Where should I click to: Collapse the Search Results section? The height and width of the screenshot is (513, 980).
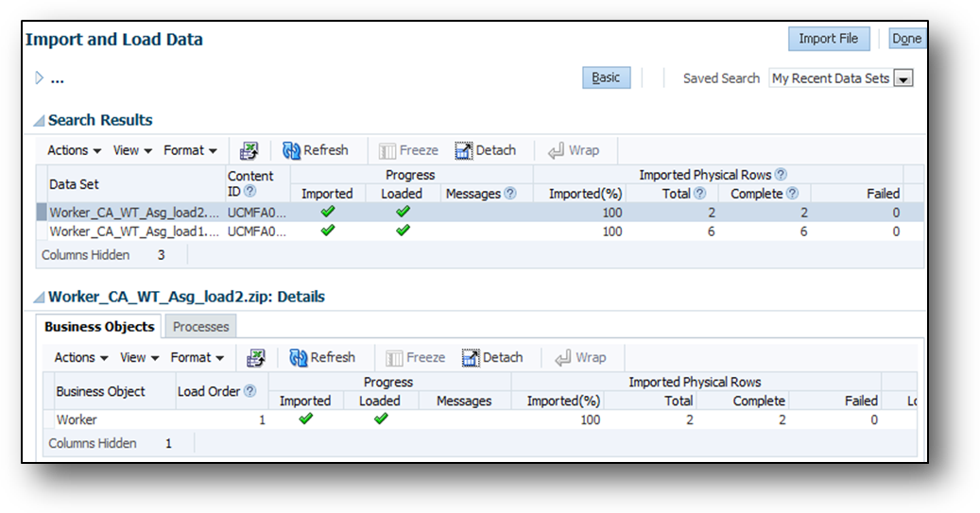(x=39, y=121)
